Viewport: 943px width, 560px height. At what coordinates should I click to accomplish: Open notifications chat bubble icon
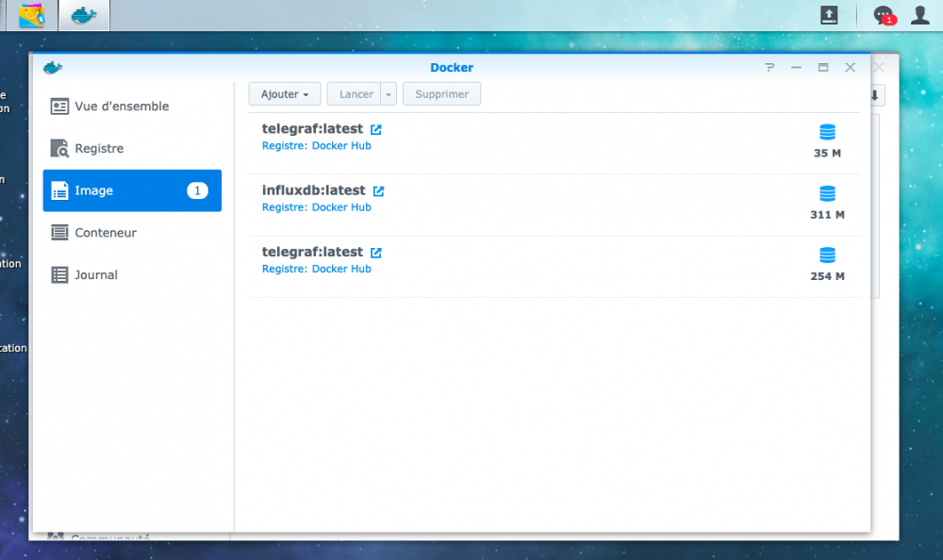pos(885,15)
